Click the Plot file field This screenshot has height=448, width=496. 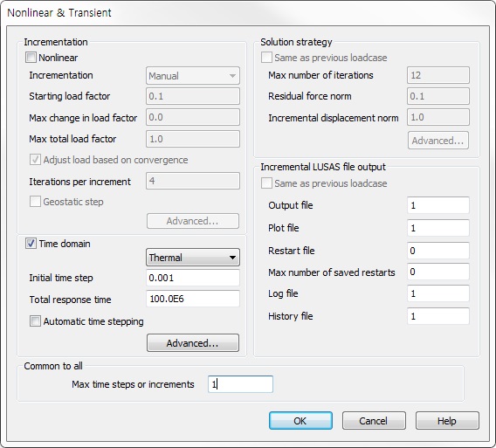438,228
